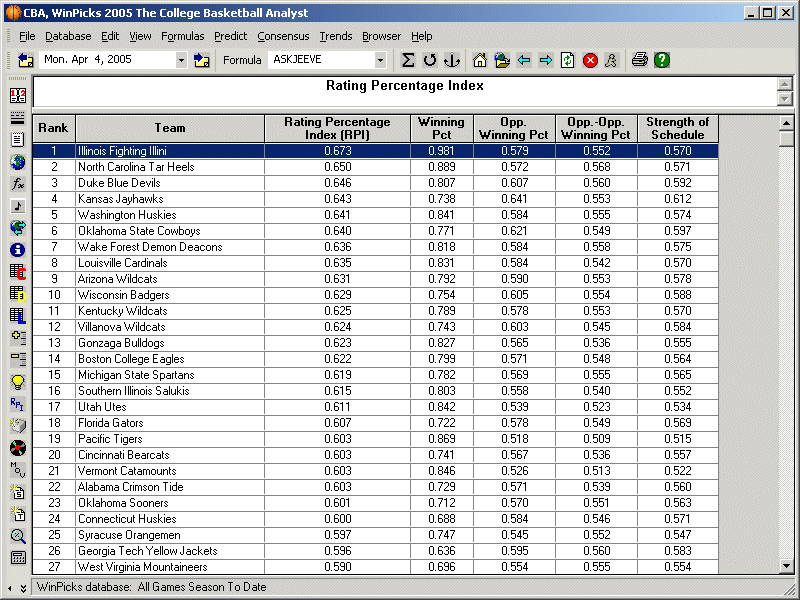Open the scoreboard icon in sidebar

pos(18,95)
